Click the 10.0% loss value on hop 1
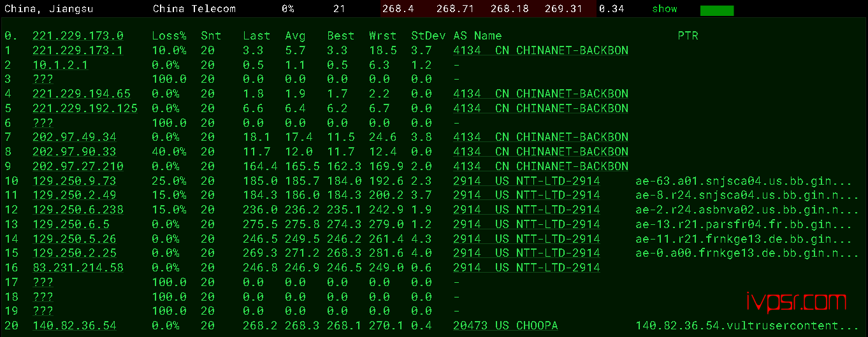Screen dimensions: 868x337 (169, 50)
